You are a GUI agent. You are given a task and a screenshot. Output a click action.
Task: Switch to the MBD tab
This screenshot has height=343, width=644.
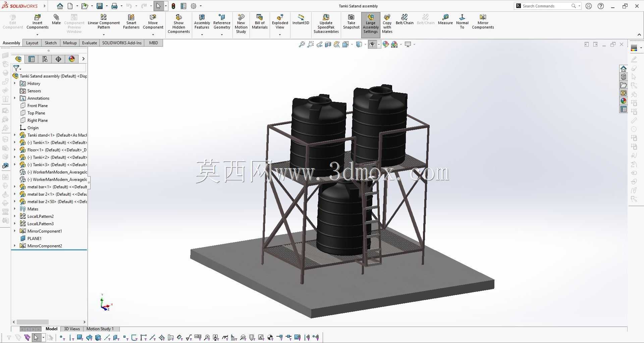coord(154,43)
